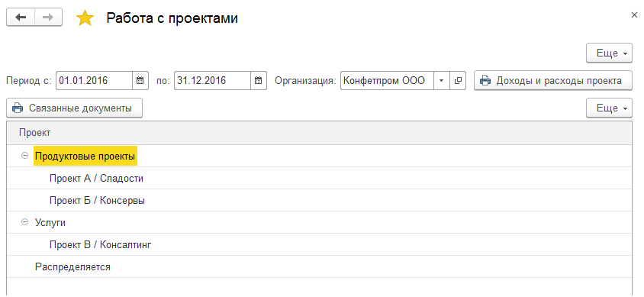The height and width of the screenshot is (297, 644).
Task: Click the forward navigation arrow
Action: point(49,18)
